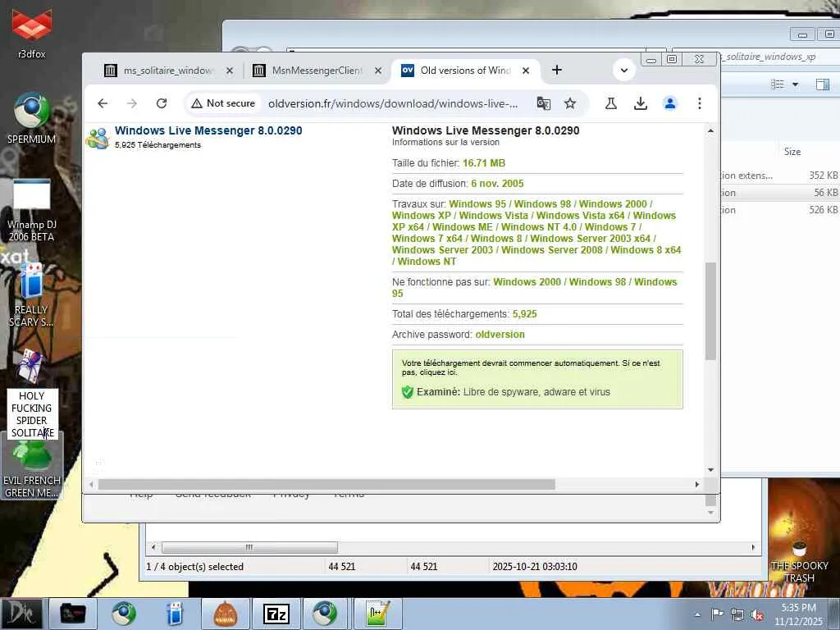Go forward in browser history

pos(132,103)
